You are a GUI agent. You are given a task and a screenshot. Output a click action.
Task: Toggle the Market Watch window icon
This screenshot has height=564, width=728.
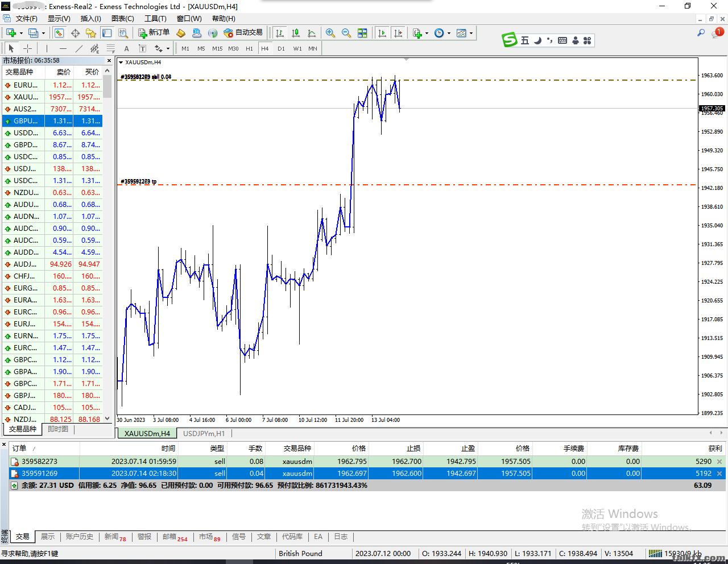[x=59, y=33]
